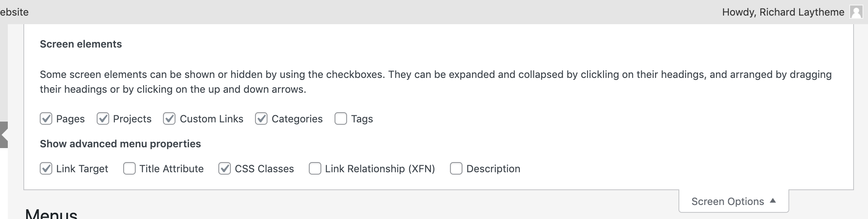Click the triangle arrow on the Screen Options tab
868x219 pixels.
click(x=773, y=201)
